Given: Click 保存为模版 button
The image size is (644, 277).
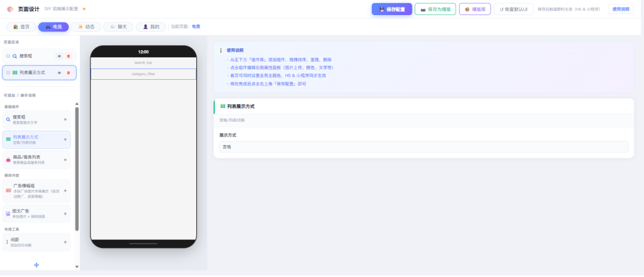Looking at the screenshot, I should [x=435, y=9].
